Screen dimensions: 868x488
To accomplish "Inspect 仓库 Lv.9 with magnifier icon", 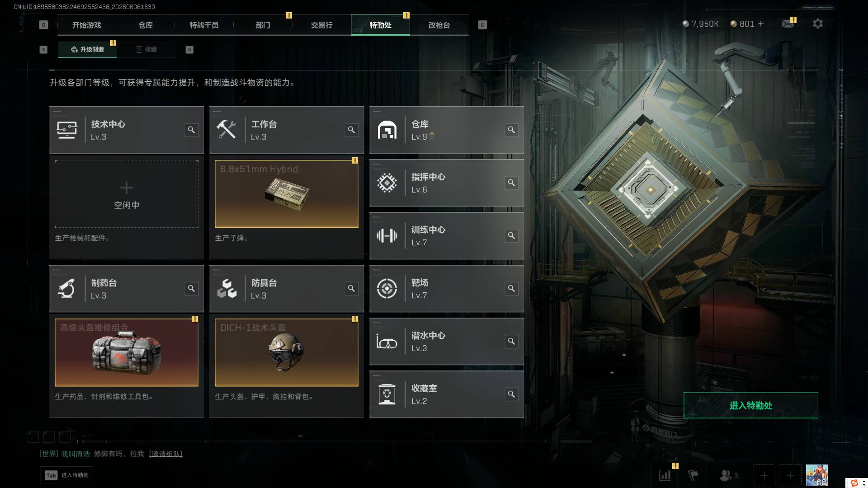I will 511,130.
